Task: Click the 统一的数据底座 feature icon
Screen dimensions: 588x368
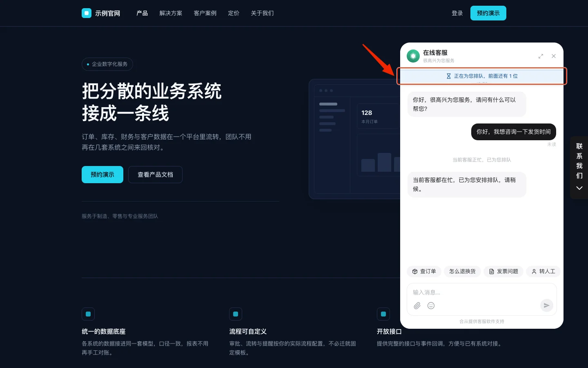Action: 88,314
